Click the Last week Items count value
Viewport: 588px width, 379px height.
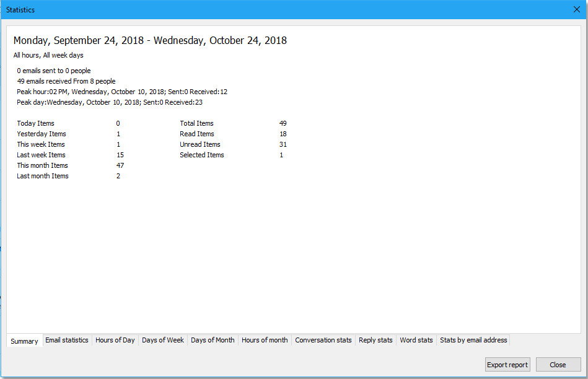click(120, 155)
